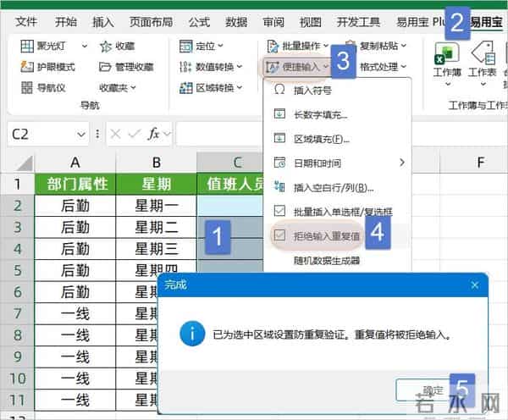Click the 区域转换 icon
Screen dimensions: 508x420
186,87
